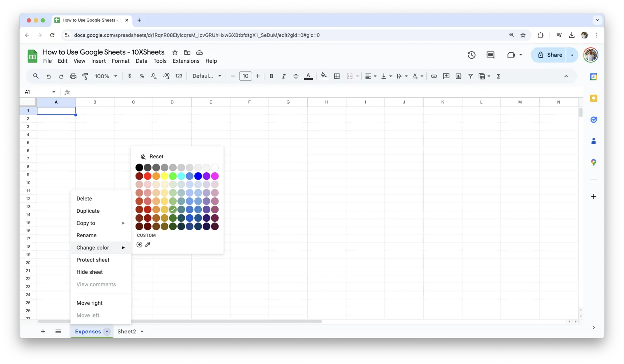This screenshot has height=364, width=624.
Task: Select the magenta color swatch
Action: [x=215, y=176]
